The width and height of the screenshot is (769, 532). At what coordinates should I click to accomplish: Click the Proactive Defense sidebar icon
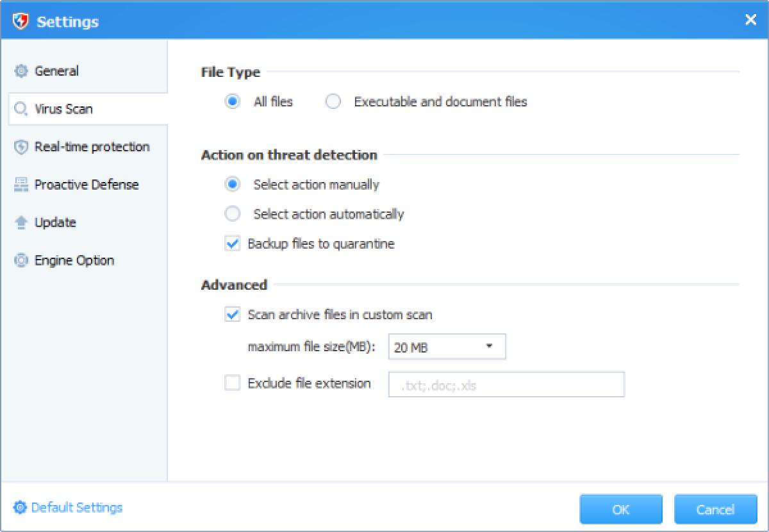[x=20, y=185]
